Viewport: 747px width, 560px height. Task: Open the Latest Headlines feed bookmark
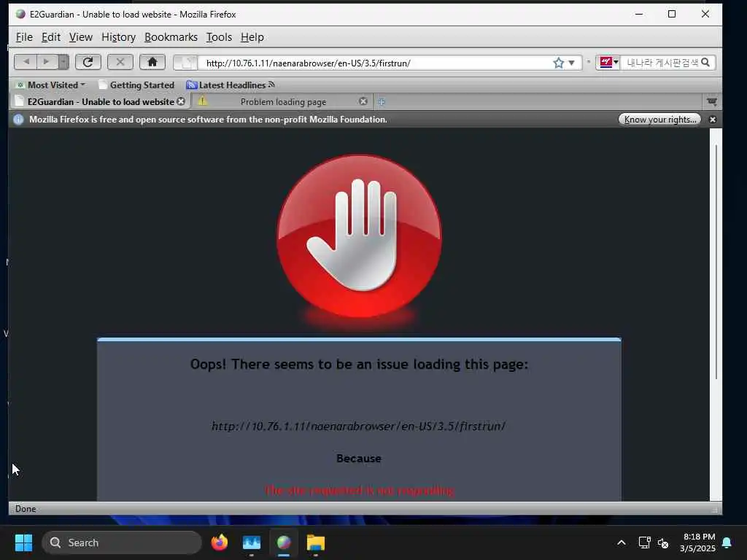tap(231, 85)
